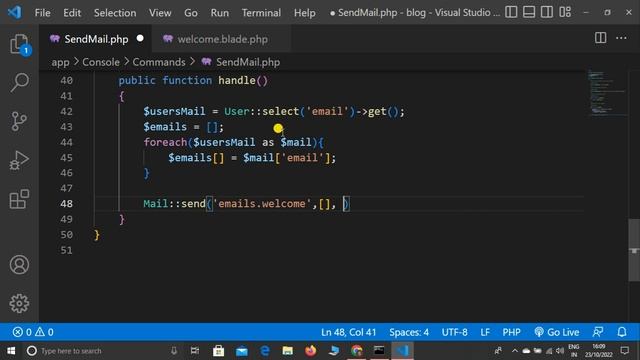Open notifications bell in status bar
The width and height of the screenshot is (640, 360).
(622, 332)
